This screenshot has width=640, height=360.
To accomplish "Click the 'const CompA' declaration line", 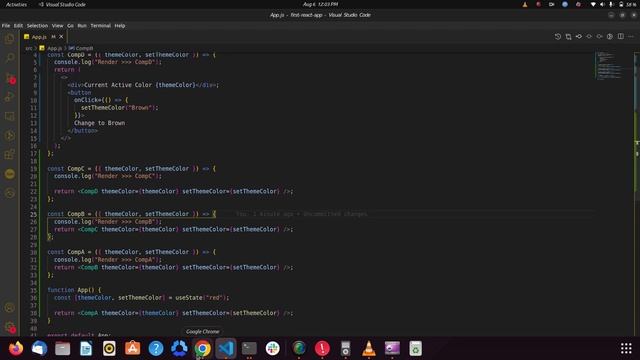I will 131,252.
